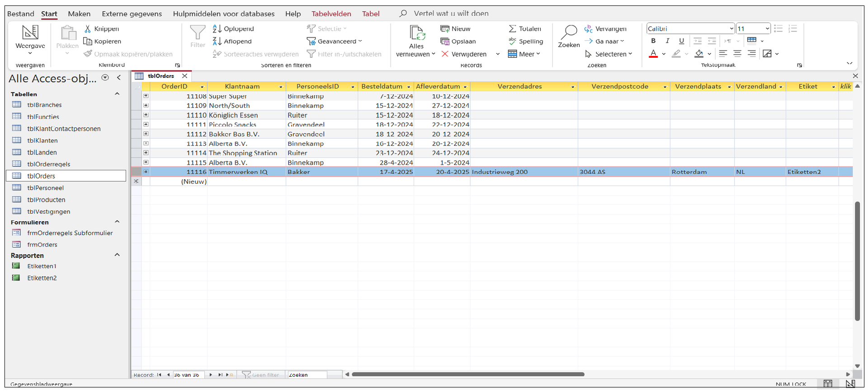Screen dimensions: 868x392
Task: Open OrderID column filter dropdown
Action: [x=202, y=87]
